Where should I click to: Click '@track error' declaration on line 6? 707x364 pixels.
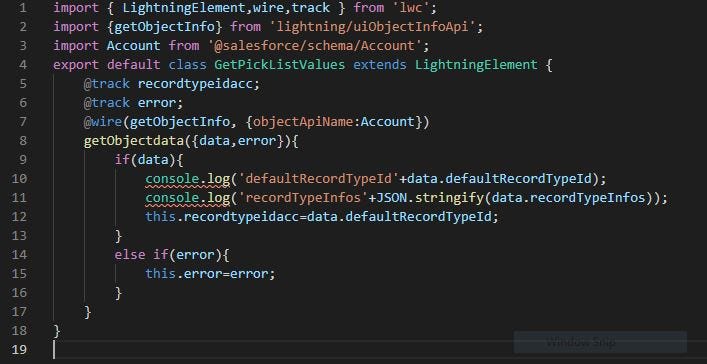(133, 103)
